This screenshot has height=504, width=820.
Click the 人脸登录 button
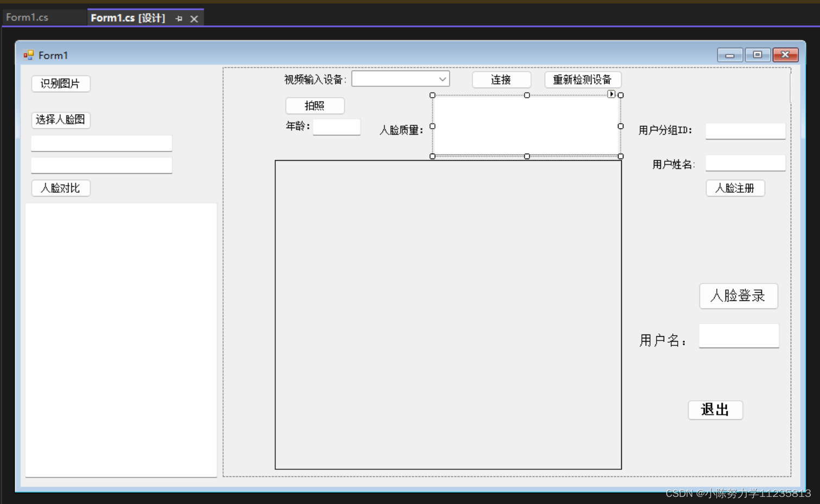point(739,296)
